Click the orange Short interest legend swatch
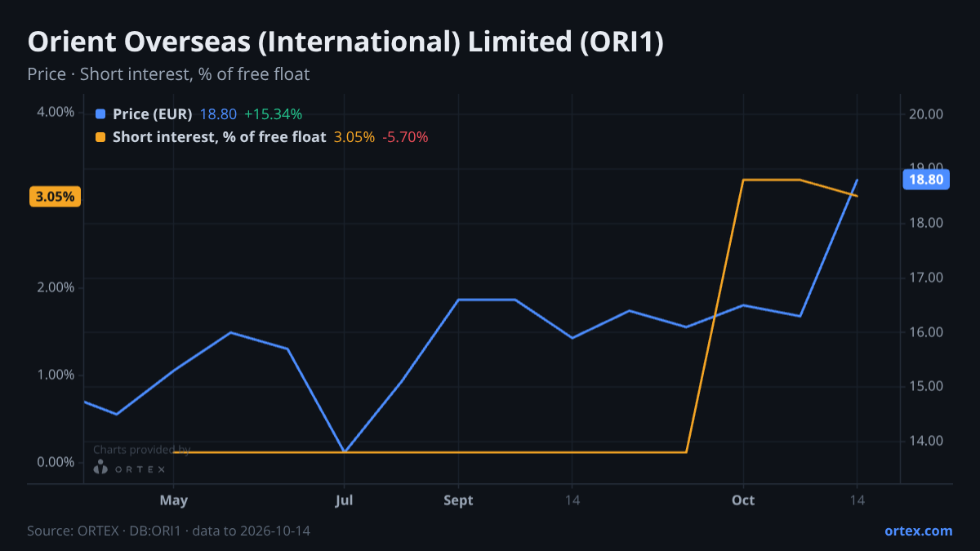 [100, 137]
